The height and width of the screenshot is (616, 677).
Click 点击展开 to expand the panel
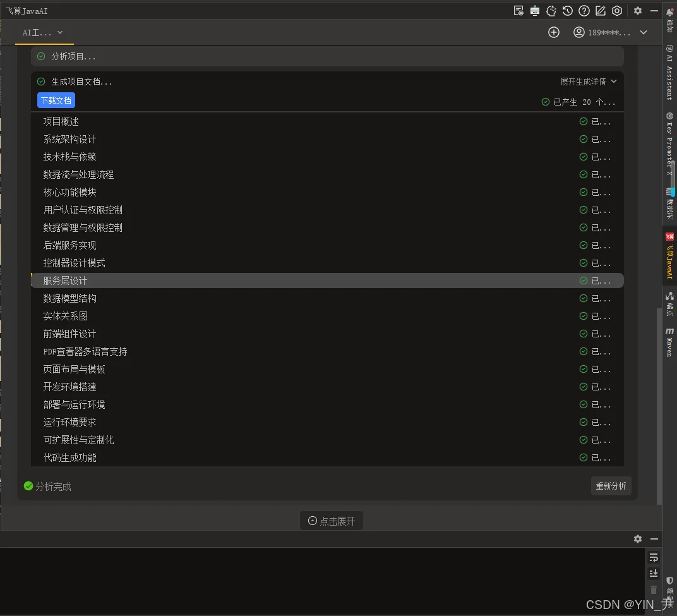pos(331,520)
